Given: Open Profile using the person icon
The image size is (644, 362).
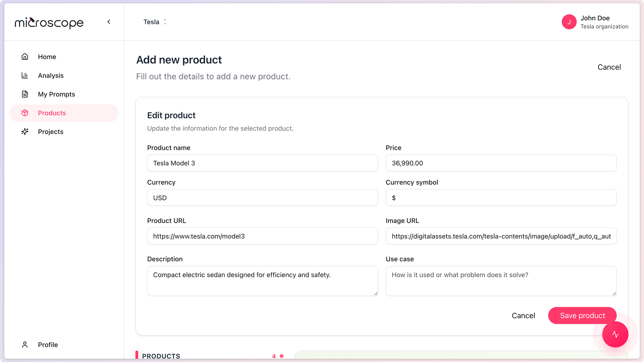Looking at the screenshot, I should tap(25, 345).
